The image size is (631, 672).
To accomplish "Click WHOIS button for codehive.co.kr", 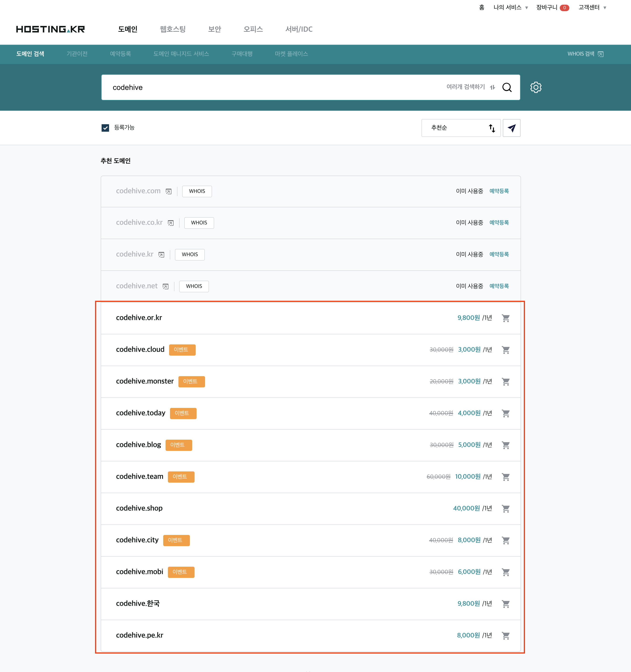I will (199, 223).
